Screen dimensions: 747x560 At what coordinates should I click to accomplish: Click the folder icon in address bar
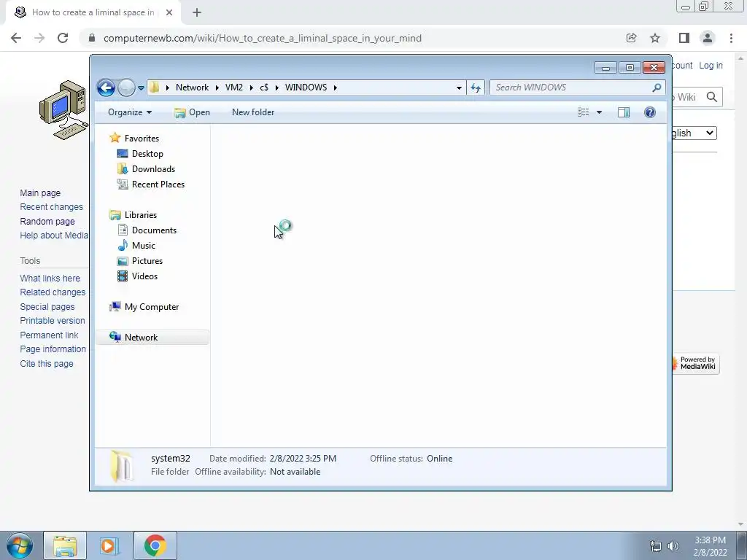click(154, 87)
